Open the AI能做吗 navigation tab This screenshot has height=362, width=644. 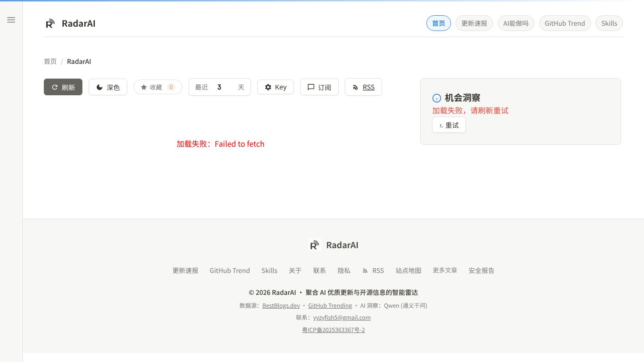pos(516,23)
